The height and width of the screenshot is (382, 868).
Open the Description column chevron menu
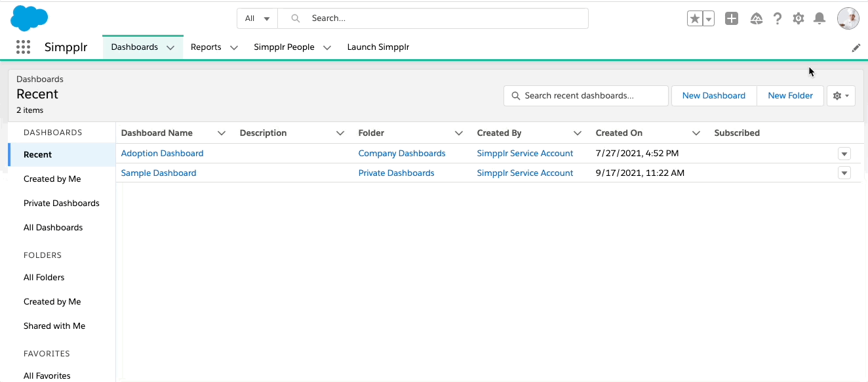(x=340, y=133)
